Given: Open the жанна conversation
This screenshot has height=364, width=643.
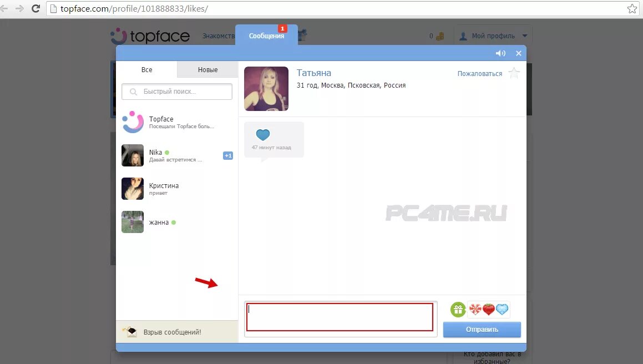Looking at the screenshot, I should (x=177, y=222).
